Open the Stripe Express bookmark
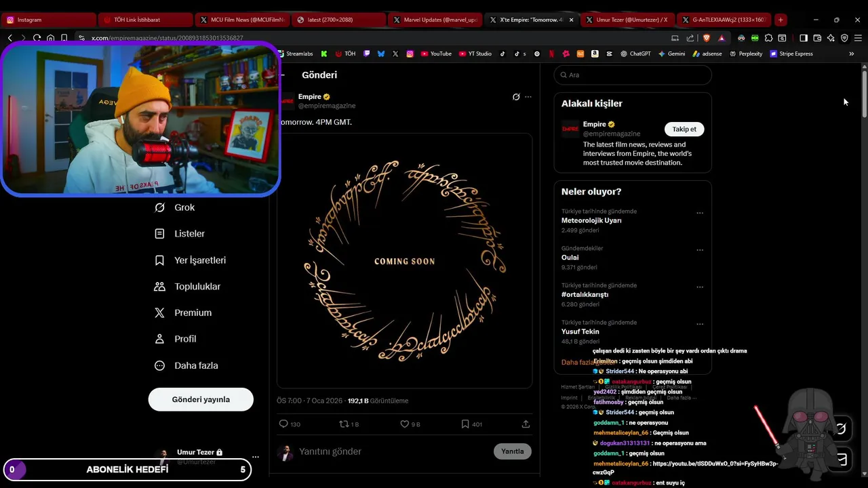The image size is (868, 488). 791,54
